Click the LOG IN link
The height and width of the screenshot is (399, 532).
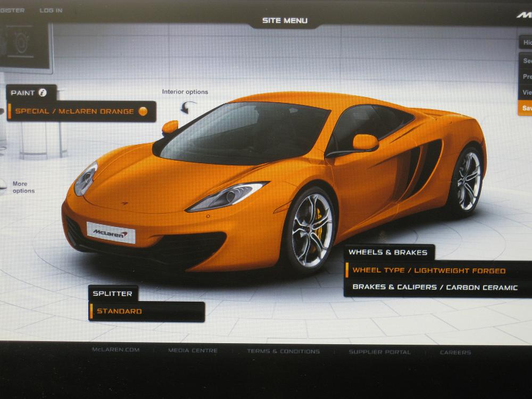pyautogui.click(x=51, y=11)
